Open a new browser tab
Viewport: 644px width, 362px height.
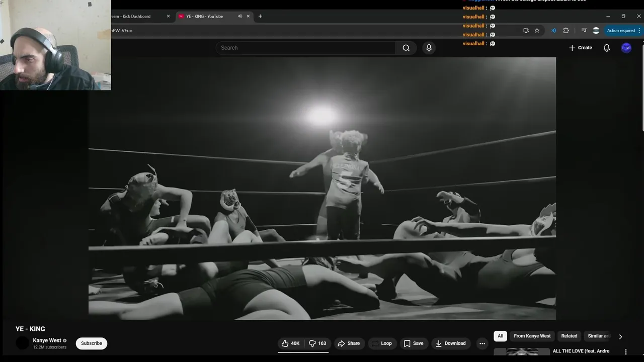(260, 16)
